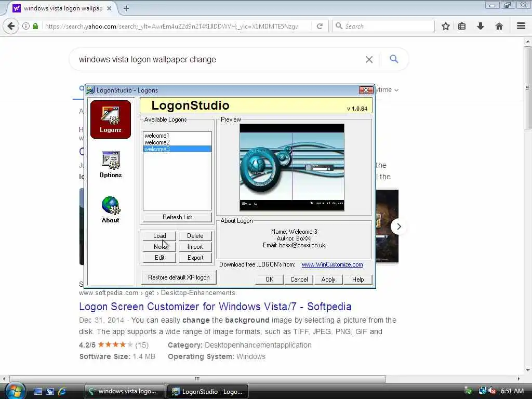This screenshot has width=532, height=399.
Task: Click Switch between windows quick launch icon
Action: click(x=50, y=391)
